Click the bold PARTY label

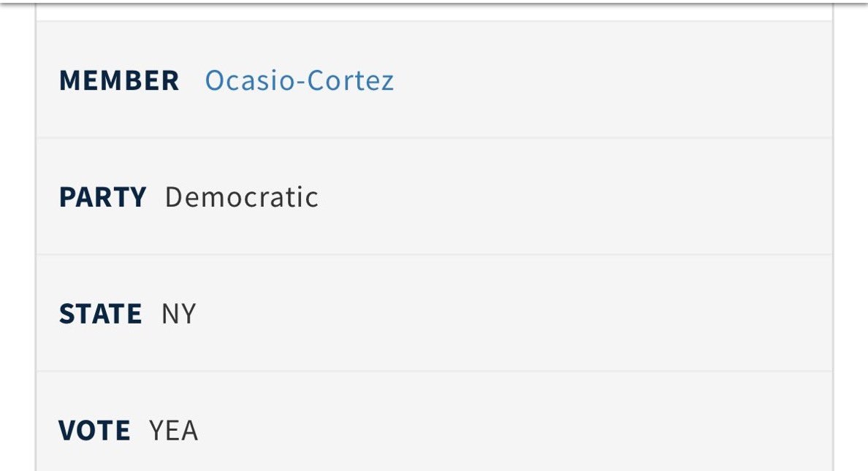(102, 197)
